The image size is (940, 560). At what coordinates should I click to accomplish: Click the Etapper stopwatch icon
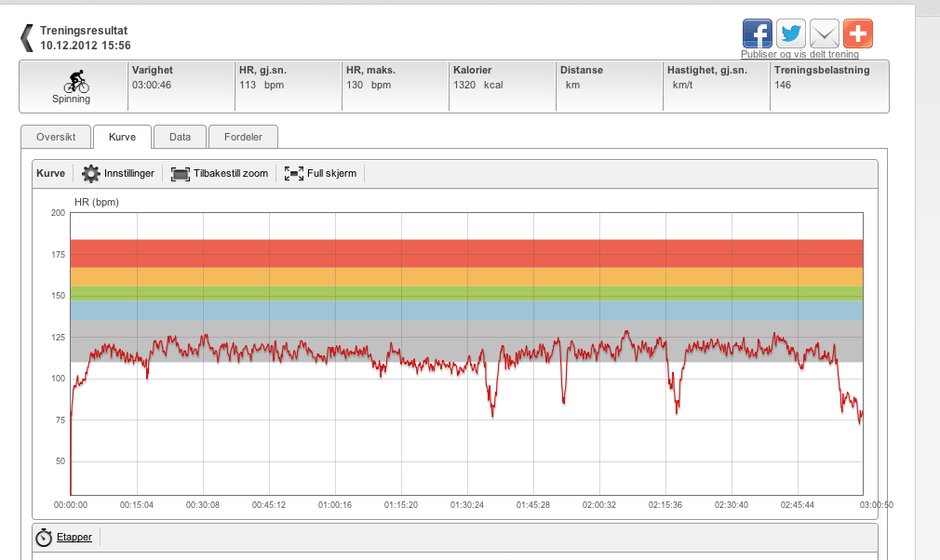click(43, 538)
